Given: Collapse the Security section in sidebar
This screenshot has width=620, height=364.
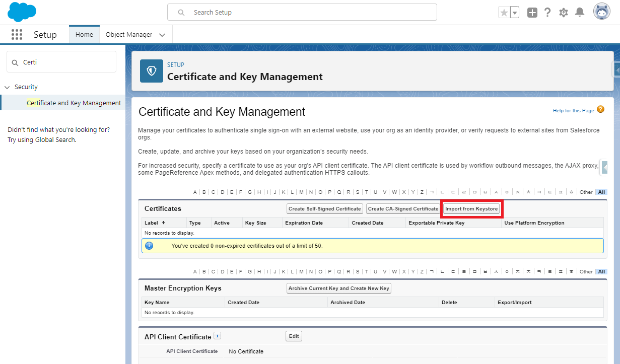Looking at the screenshot, I should (7, 87).
